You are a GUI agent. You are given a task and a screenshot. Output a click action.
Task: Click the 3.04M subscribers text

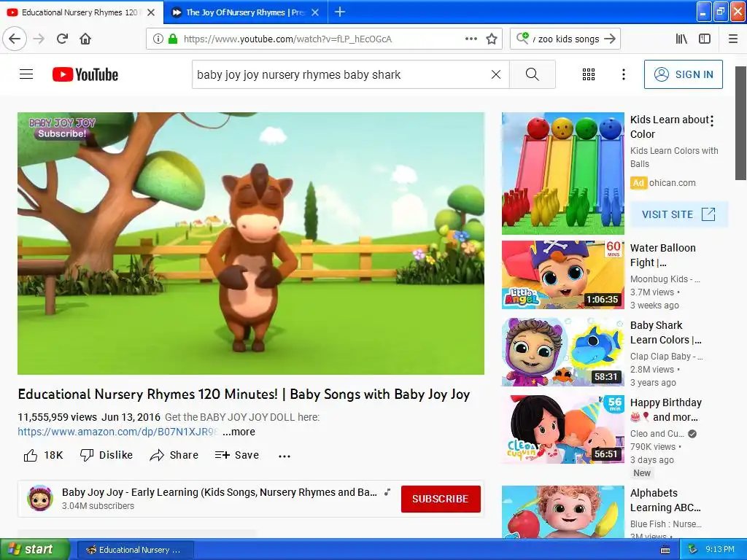[x=98, y=506]
